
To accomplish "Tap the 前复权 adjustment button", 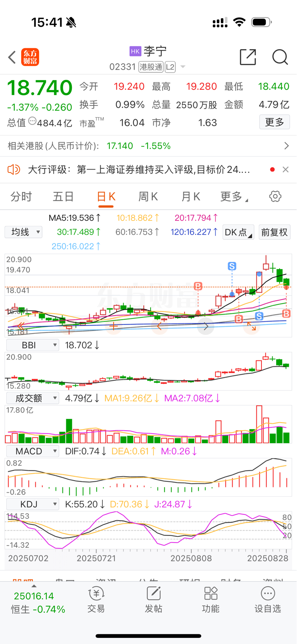I will [x=274, y=232].
